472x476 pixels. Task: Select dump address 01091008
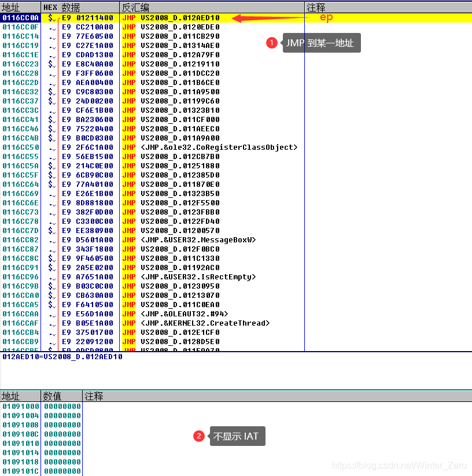tap(21, 425)
